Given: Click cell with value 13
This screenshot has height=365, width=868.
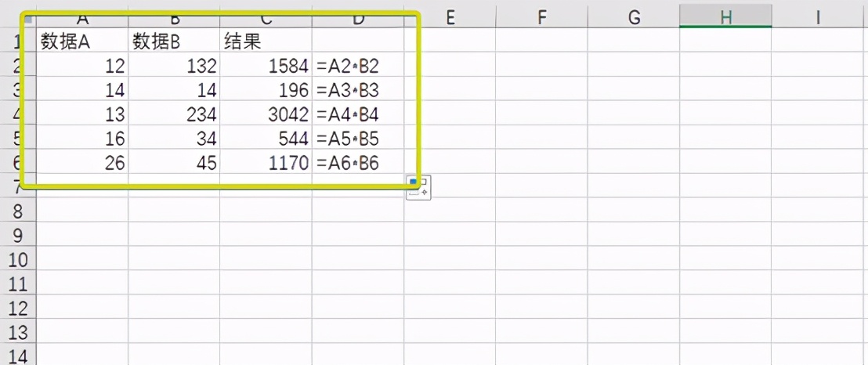Looking at the screenshot, I should [x=82, y=114].
